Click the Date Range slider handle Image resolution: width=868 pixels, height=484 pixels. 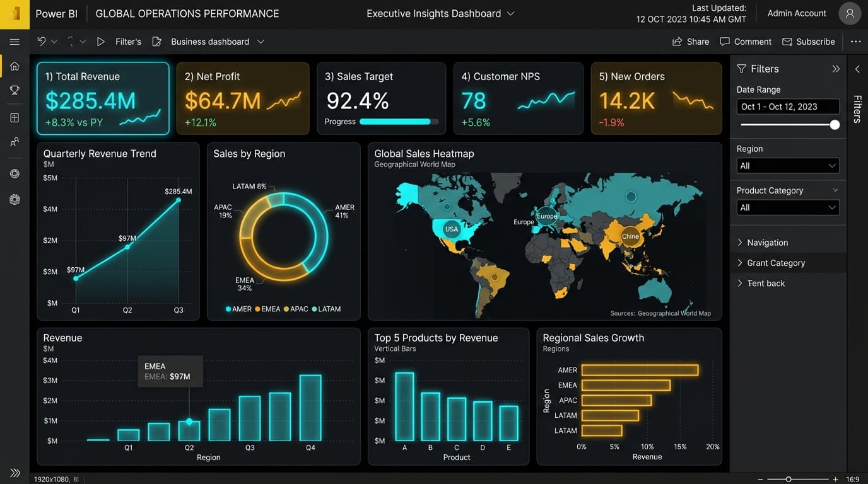(x=835, y=125)
